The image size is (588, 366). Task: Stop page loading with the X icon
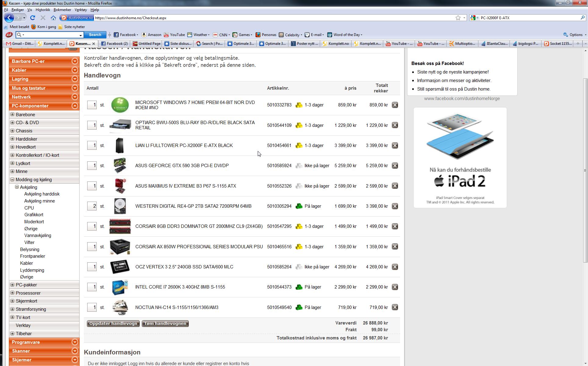[43, 18]
